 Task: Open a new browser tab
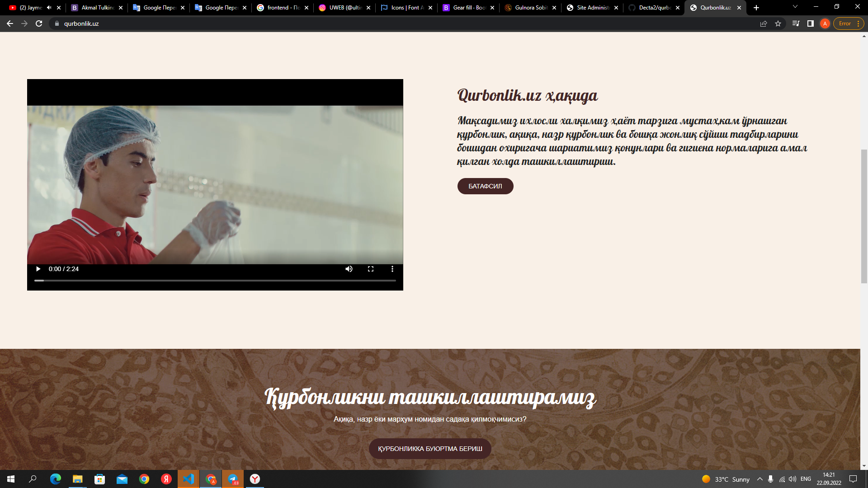756,8
